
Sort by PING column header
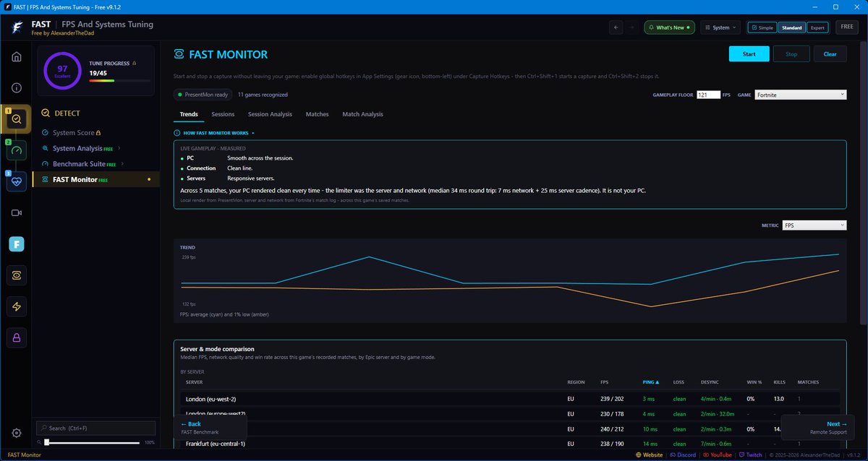click(x=651, y=382)
